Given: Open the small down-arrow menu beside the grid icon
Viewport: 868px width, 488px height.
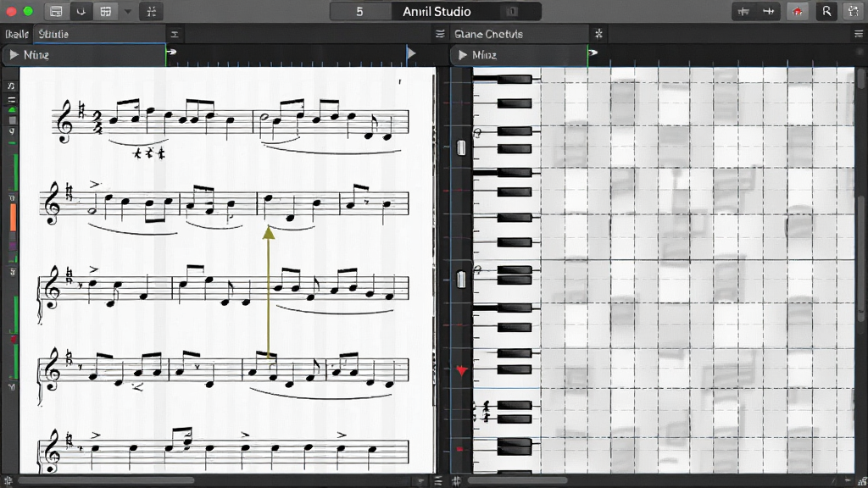Looking at the screenshot, I should 127,12.
